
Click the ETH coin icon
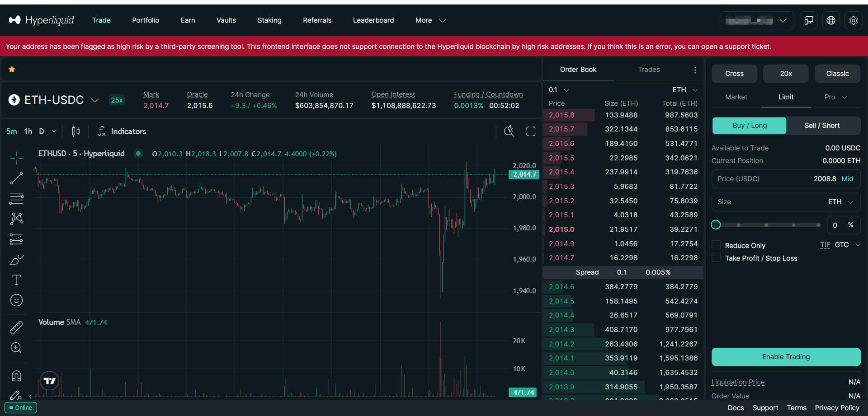14,100
